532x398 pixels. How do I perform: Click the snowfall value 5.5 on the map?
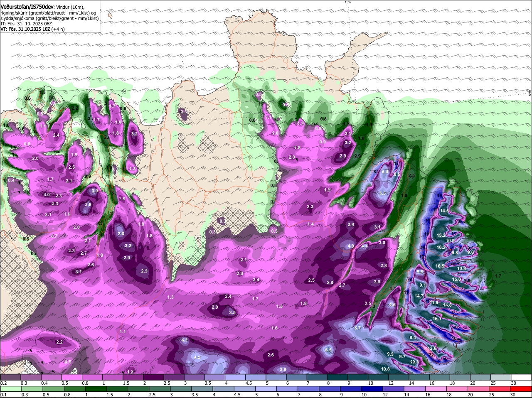point(382,194)
